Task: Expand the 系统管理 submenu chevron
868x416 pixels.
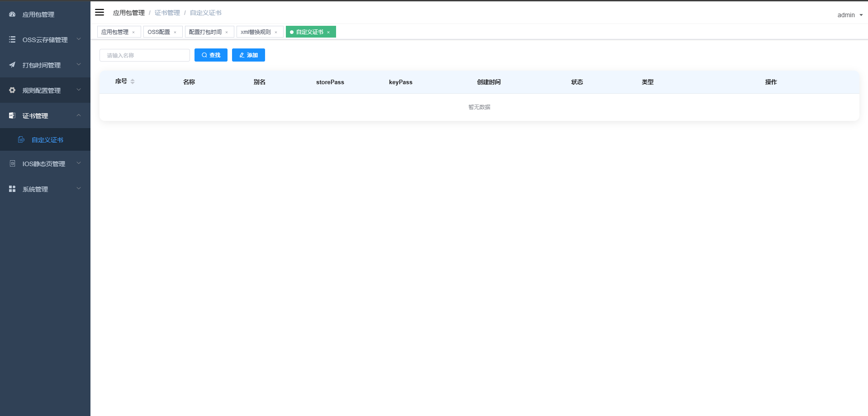Action: (79, 189)
